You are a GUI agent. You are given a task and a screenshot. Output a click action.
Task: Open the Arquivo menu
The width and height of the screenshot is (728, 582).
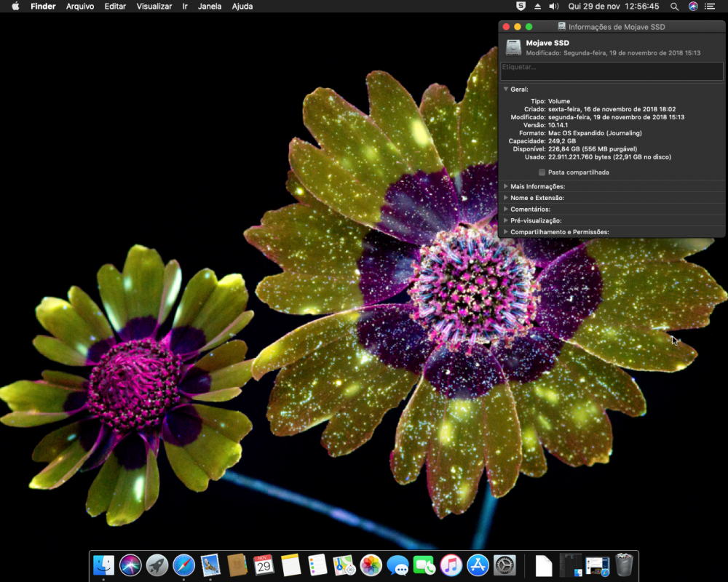click(80, 7)
